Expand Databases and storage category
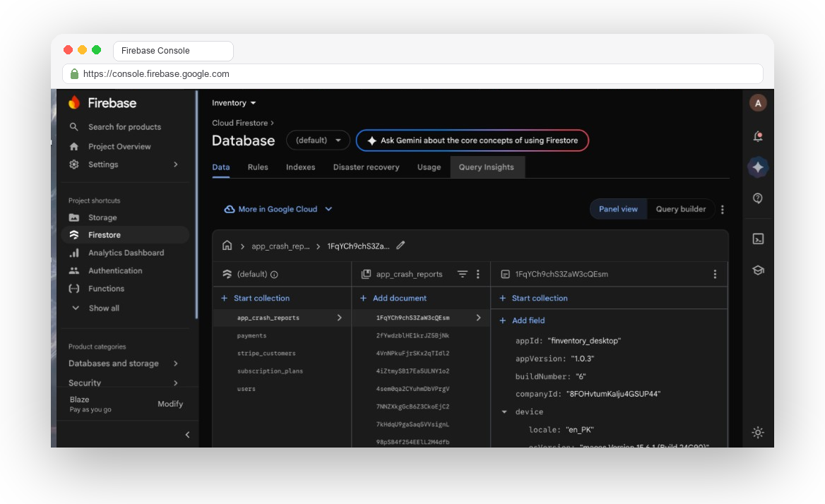 pos(124,364)
